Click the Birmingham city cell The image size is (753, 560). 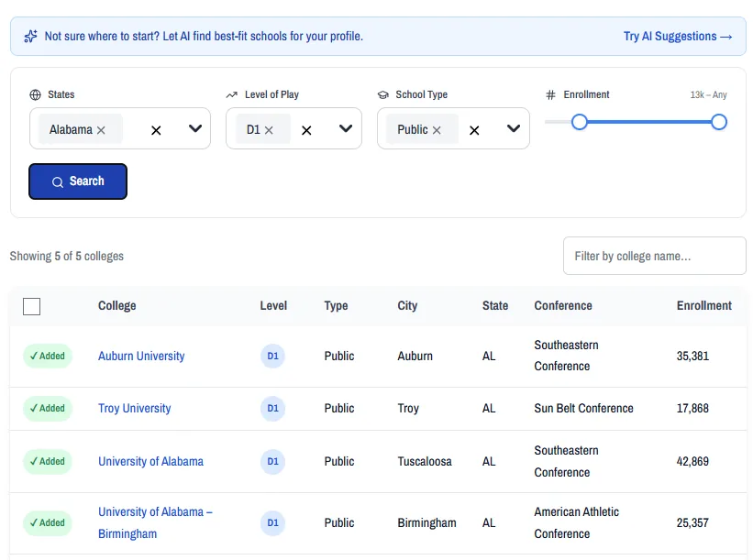426,523
